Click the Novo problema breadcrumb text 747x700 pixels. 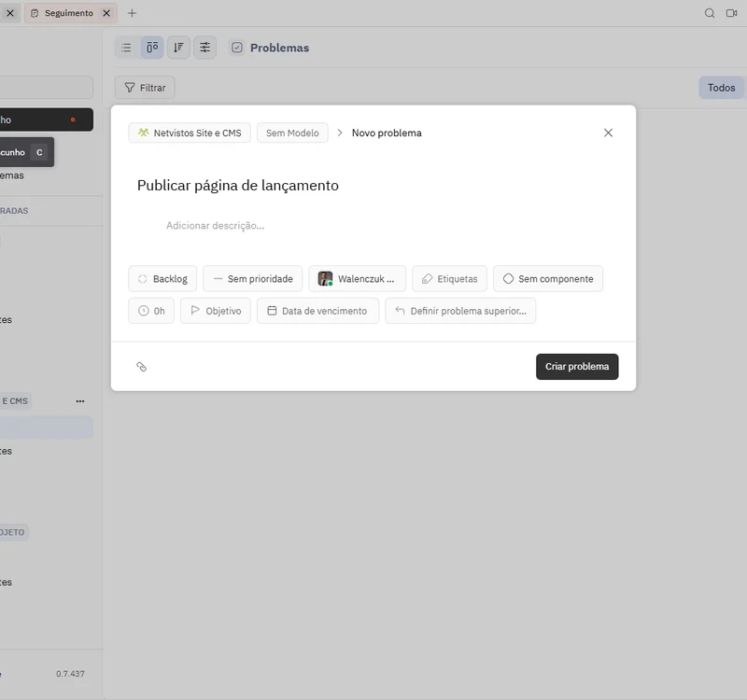[x=387, y=133]
